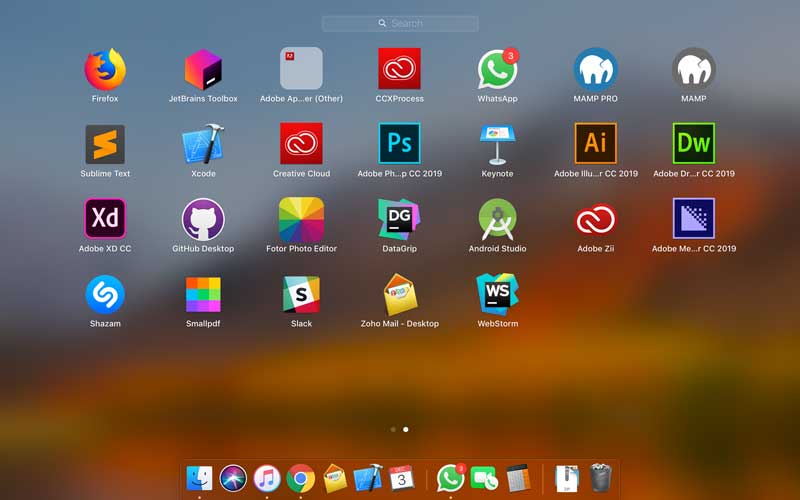Click the Launchpad Search field
800x500 pixels.
click(x=400, y=23)
